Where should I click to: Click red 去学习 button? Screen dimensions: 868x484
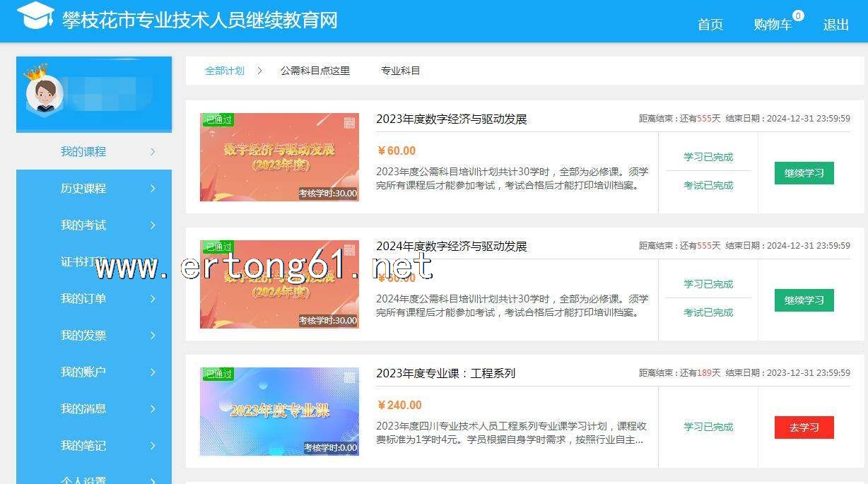804,427
